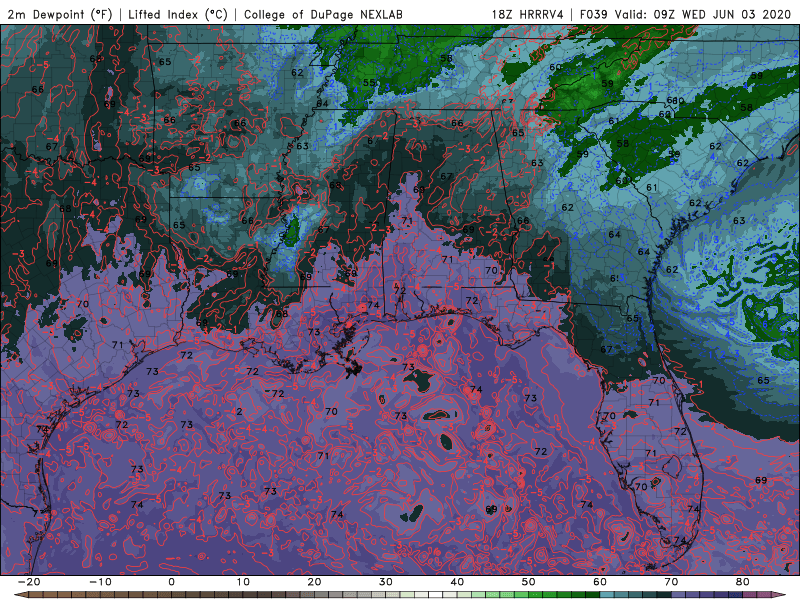800x600 pixels.
Task: Click the "College of DuPage NEXLAB" credit text
Action: [x=323, y=14]
